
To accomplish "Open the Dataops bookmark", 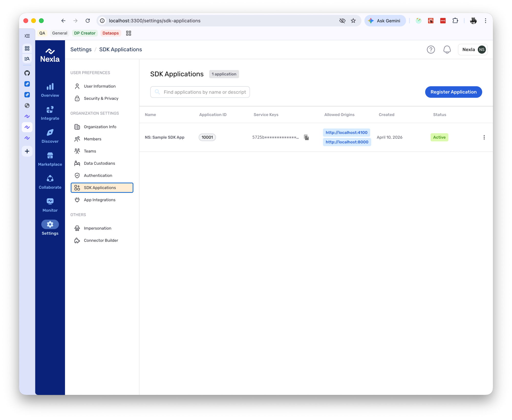I will [110, 33].
